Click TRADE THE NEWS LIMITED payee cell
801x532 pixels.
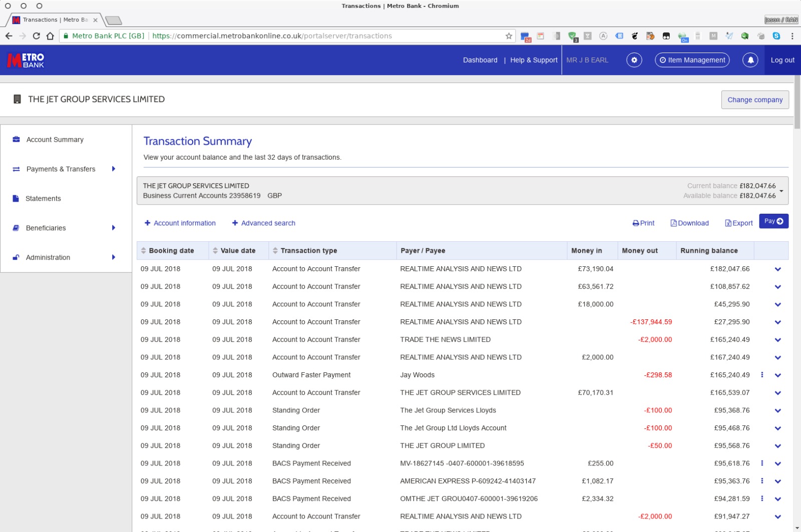point(445,340)
